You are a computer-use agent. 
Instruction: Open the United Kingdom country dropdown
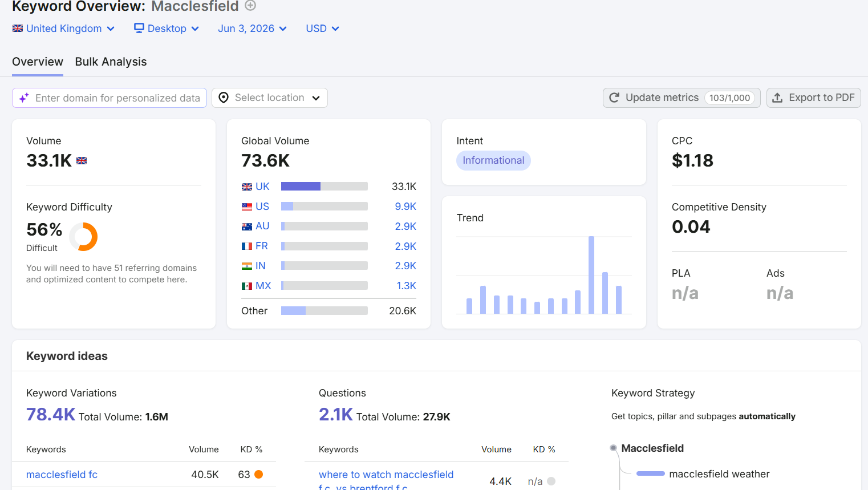63,29
